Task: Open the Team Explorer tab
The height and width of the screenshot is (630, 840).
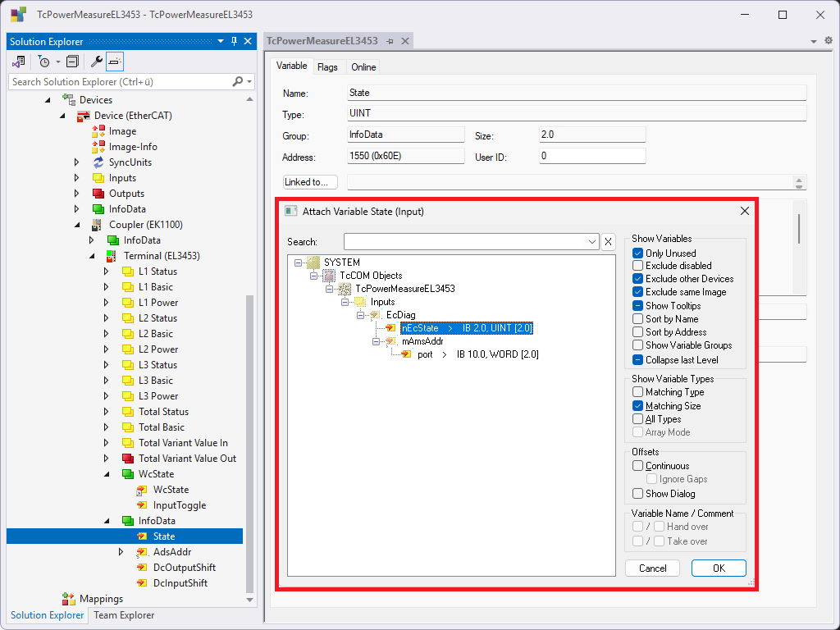Action: pos(124,615)
